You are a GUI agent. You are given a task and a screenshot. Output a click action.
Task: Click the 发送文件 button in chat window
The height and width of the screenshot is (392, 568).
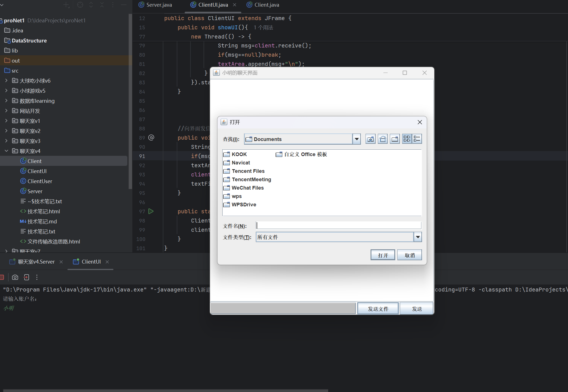coord(378,309)
